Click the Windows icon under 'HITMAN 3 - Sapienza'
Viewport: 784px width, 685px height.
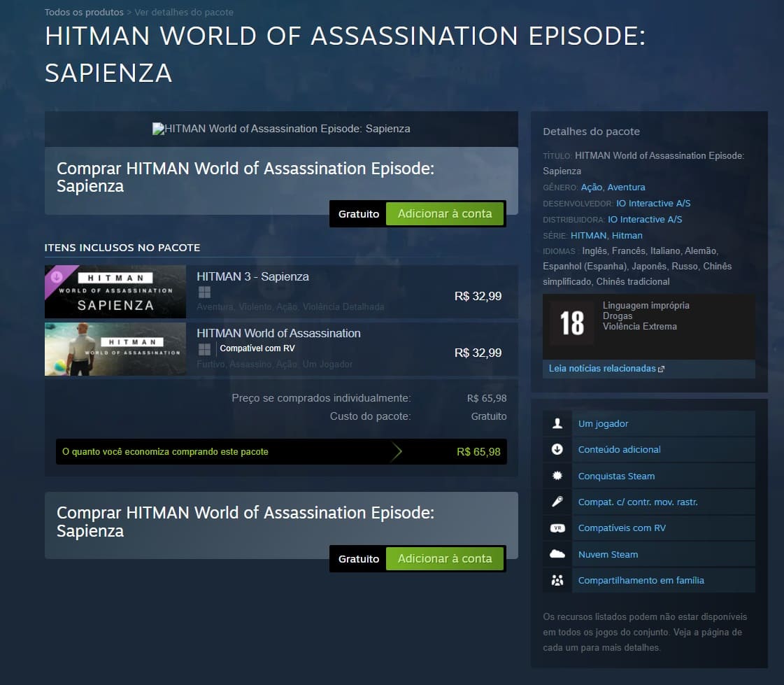[204, 292]
